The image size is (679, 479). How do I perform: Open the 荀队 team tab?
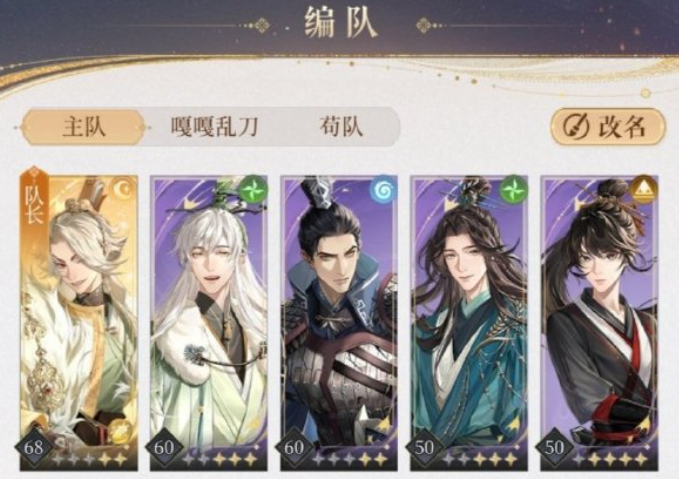pyautogui.click(x=341, y=127)
